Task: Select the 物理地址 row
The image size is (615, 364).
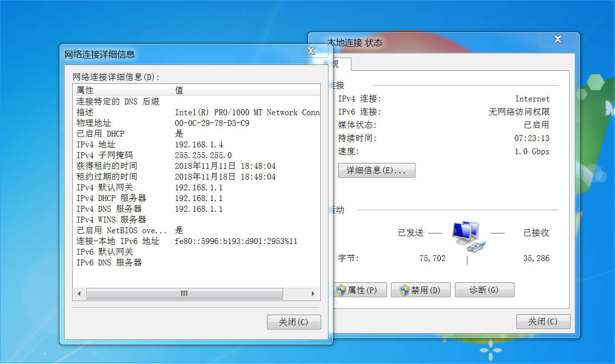Action: pyautogui.click(x=196, y=123)
